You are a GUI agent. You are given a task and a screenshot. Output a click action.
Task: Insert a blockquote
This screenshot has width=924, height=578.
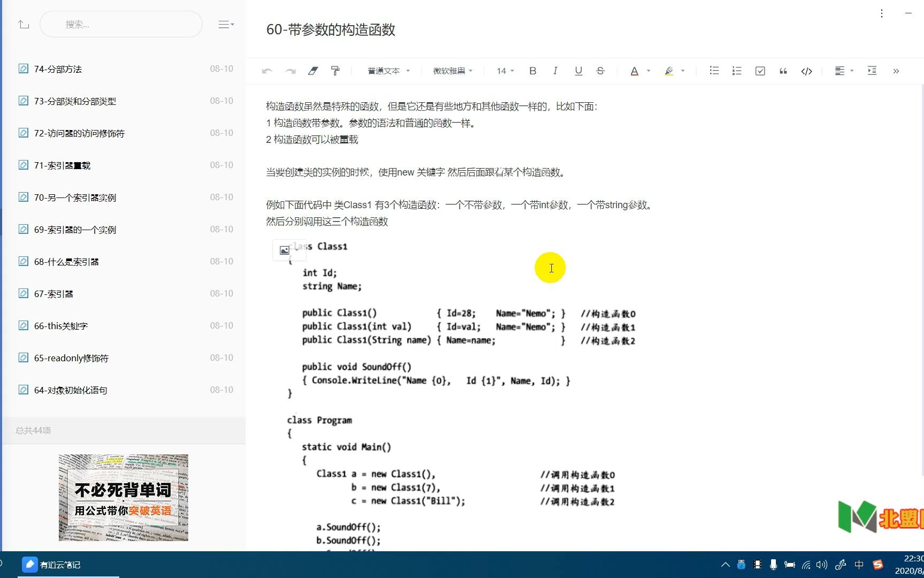pyautogui.click(x=783, y=70)
